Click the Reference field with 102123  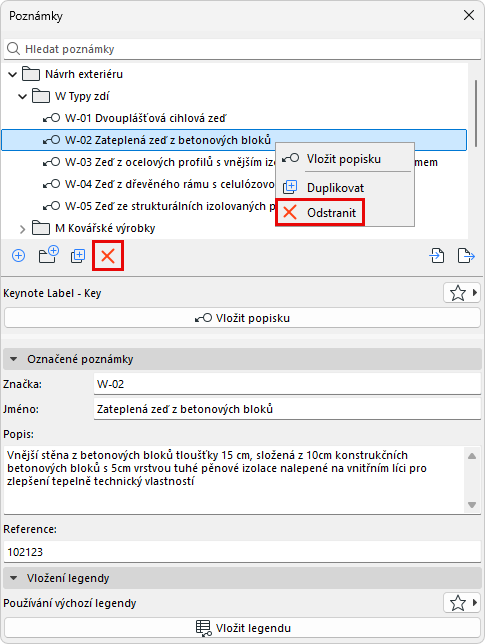(x=242, y=552)
